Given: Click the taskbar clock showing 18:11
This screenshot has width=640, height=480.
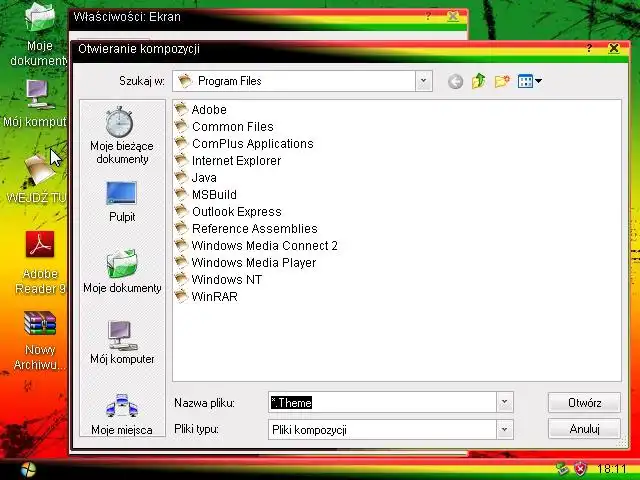Looking at the screenshot, I should click(x=611, y=469).
